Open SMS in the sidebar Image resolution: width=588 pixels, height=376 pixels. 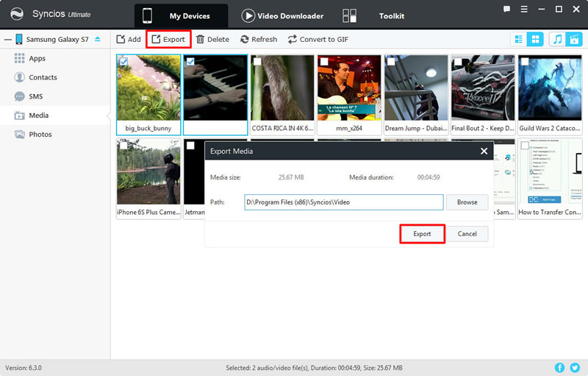(x=35, y=96)
